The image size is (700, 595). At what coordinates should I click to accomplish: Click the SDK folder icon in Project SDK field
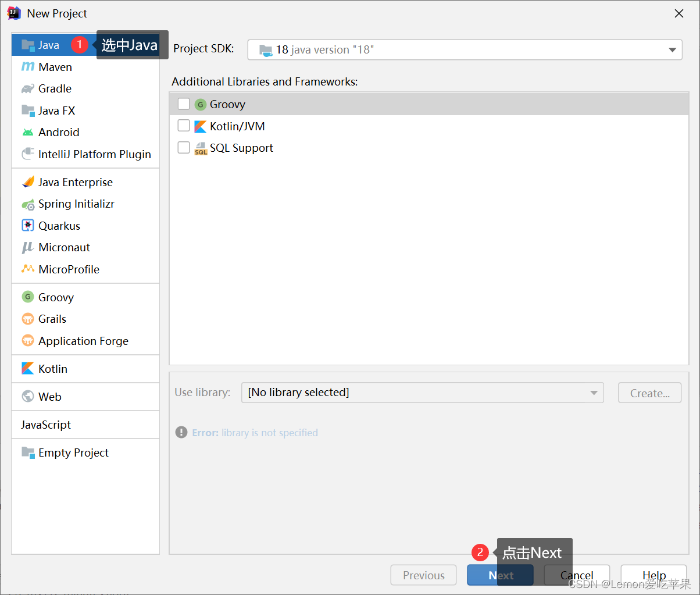click(x=266, y=50)
